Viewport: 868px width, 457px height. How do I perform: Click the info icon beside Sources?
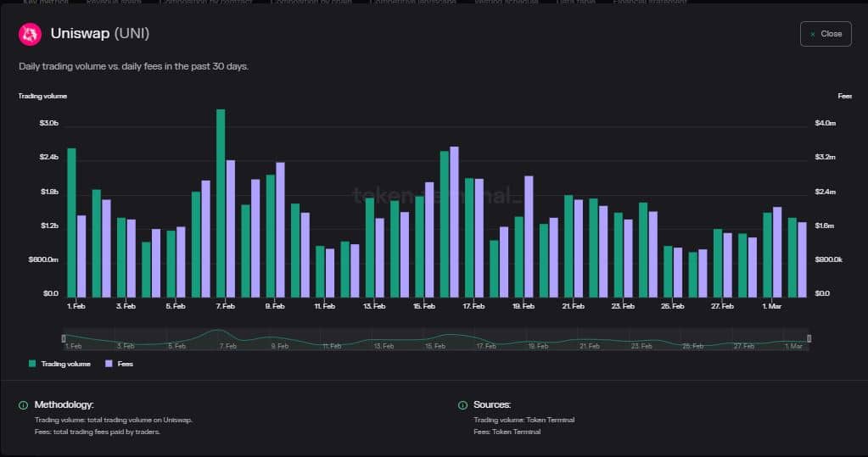pyautogui.click(x=462, y=405)
